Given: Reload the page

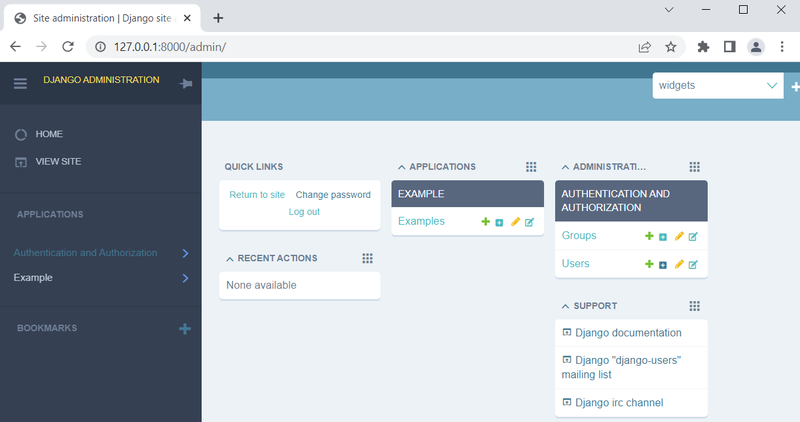Looking at the screenshot, I should (67, 47).
